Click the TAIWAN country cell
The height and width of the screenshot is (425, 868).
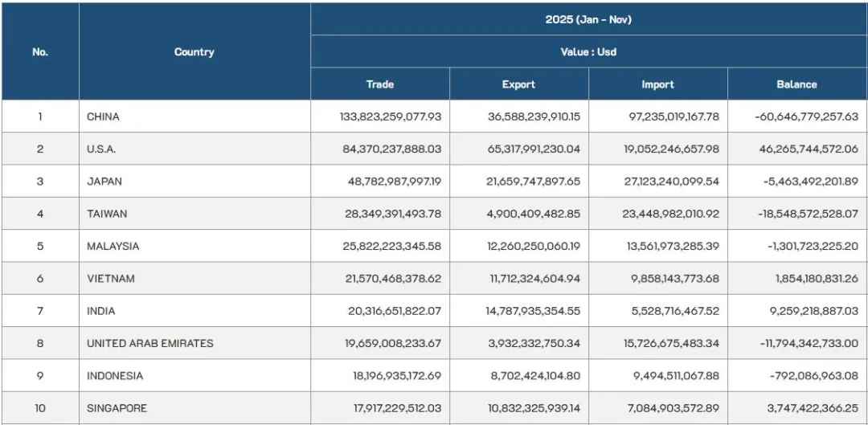click(x=107, y=214)
